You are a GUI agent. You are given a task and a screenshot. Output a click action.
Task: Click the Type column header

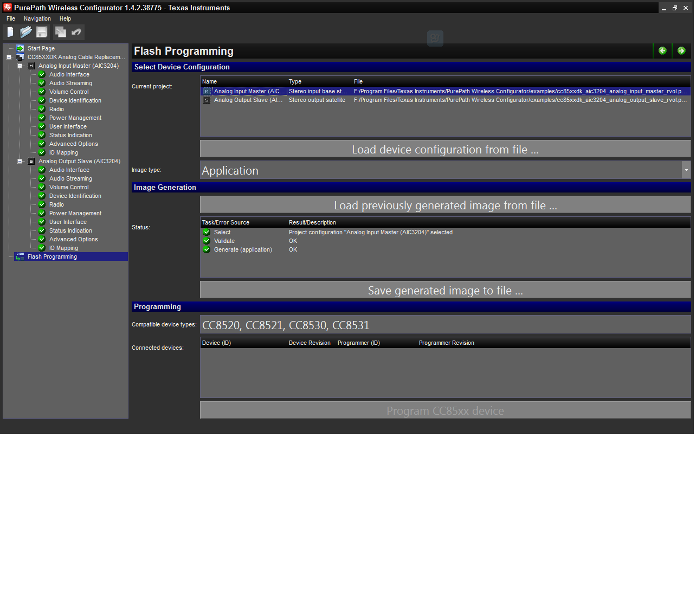295,81
